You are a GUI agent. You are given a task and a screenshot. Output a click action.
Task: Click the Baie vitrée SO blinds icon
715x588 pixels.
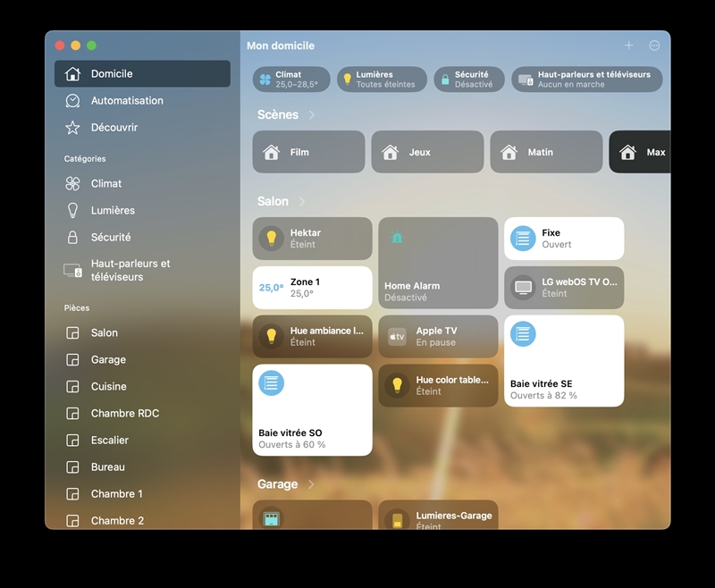pos(272,383)
